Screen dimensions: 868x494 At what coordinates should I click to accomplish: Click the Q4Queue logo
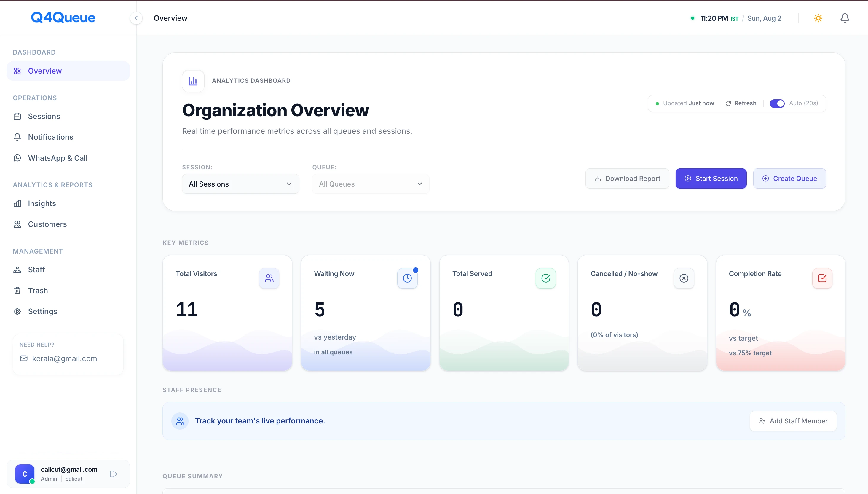pyautogui.click(x=63, y=17)
